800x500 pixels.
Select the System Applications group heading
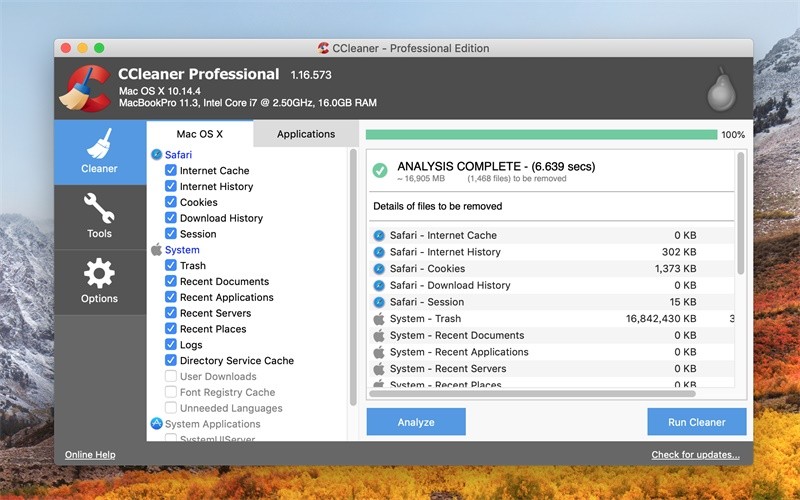(213, 424)
